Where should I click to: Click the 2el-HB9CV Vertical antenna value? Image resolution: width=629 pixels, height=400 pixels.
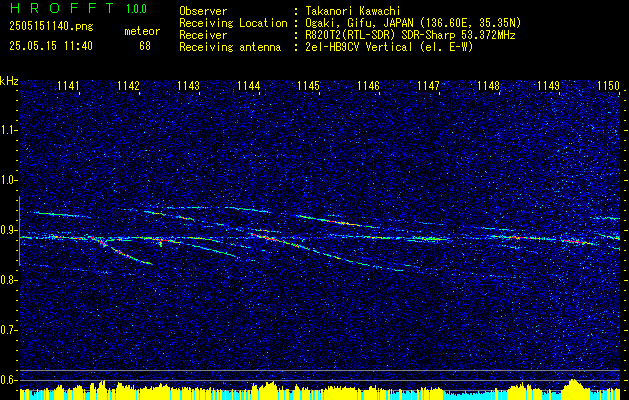tap(390, 47)
